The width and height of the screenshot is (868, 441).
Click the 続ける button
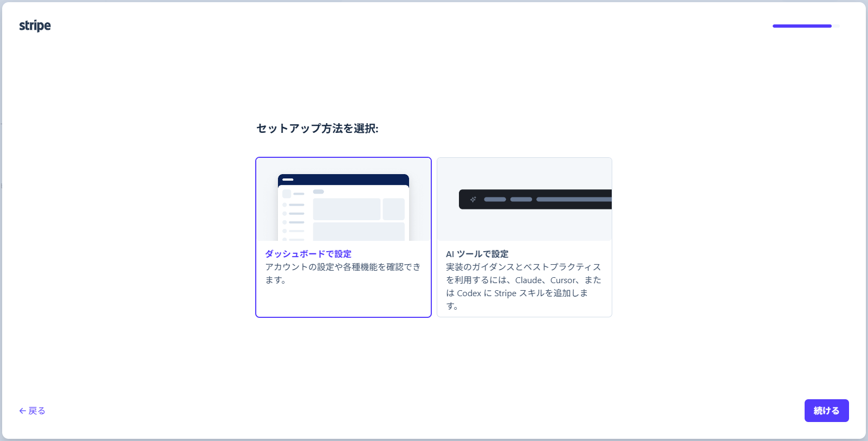(x=826, y=411)
